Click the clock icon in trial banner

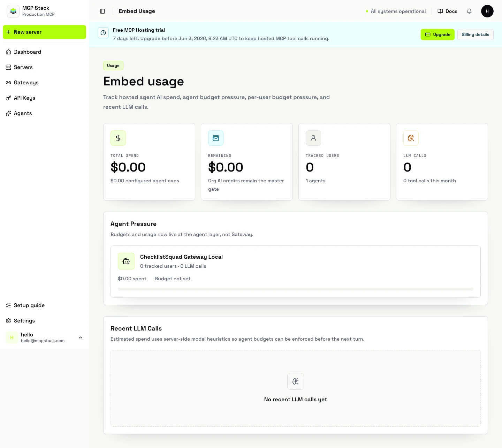(103, 33)
